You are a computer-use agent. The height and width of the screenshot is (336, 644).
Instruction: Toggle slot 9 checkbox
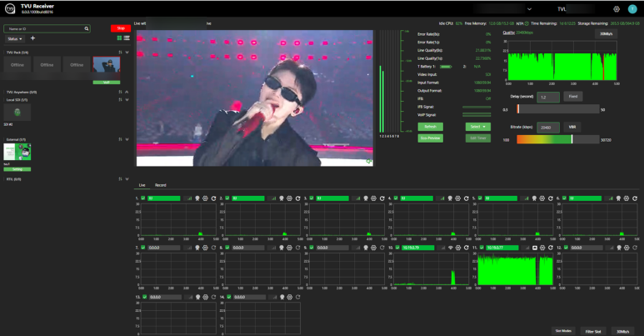tap(312, 248)
